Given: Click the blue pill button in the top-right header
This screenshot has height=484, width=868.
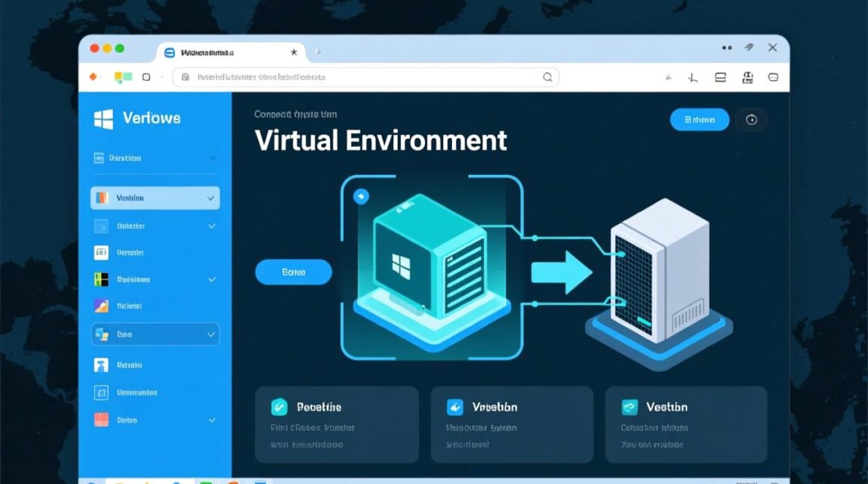Looking at the screenshot, I should click(x=699, y=119).
